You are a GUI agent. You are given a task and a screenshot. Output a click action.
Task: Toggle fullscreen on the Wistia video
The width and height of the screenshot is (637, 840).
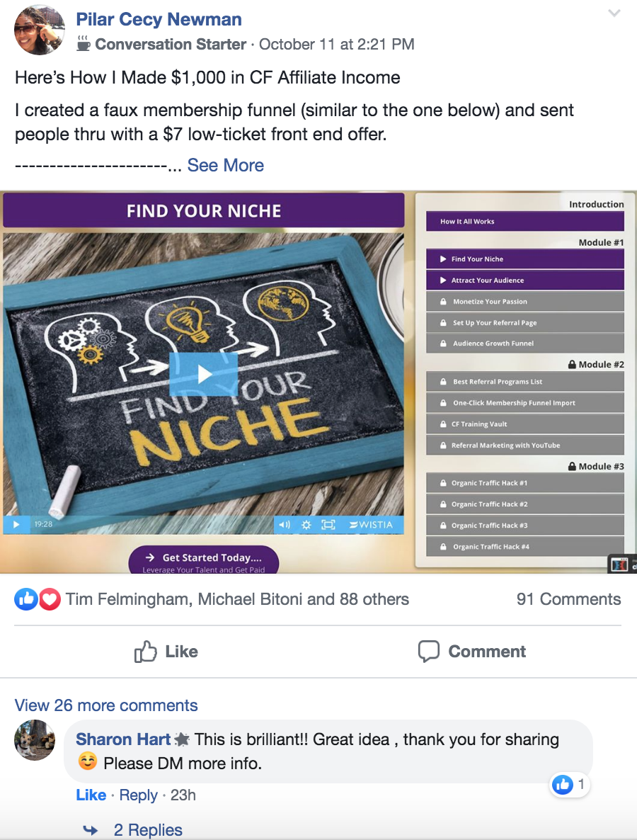pyautogui.click(x=328, y=524)
